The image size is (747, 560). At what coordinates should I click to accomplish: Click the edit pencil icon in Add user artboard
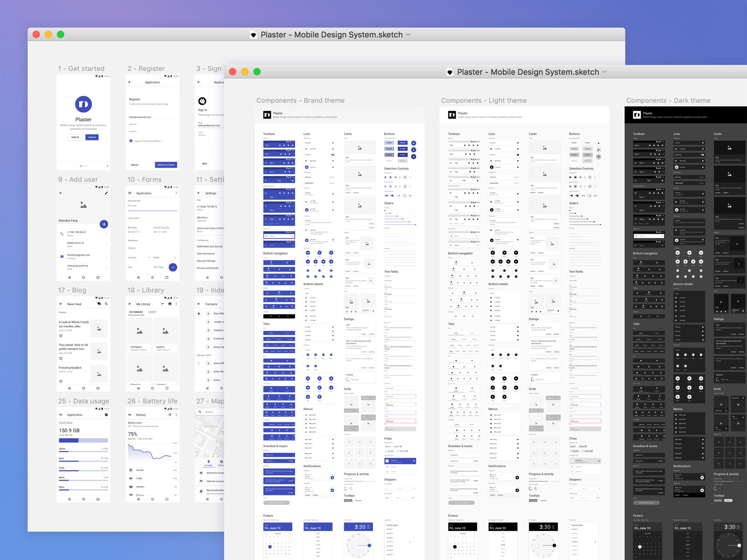coord(106,193)
